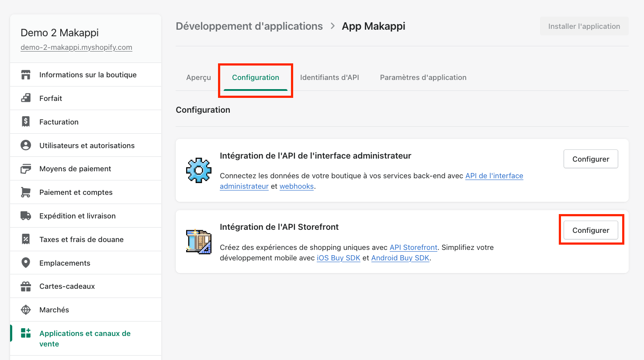Open the Paramètres d'application tab

[x=423, y=77]
